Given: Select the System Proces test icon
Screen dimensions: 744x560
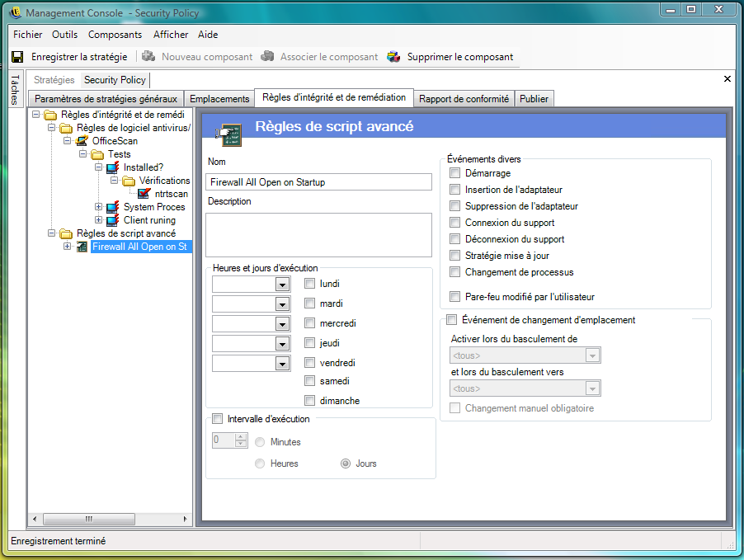Looking at the screenshot, I should pyautogui.click(x=113, y=207).
